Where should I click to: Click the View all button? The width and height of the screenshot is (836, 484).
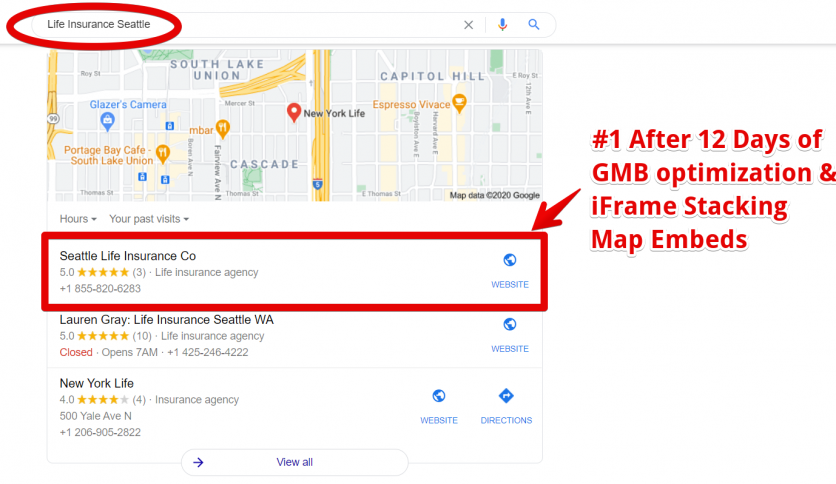(294, 462)
